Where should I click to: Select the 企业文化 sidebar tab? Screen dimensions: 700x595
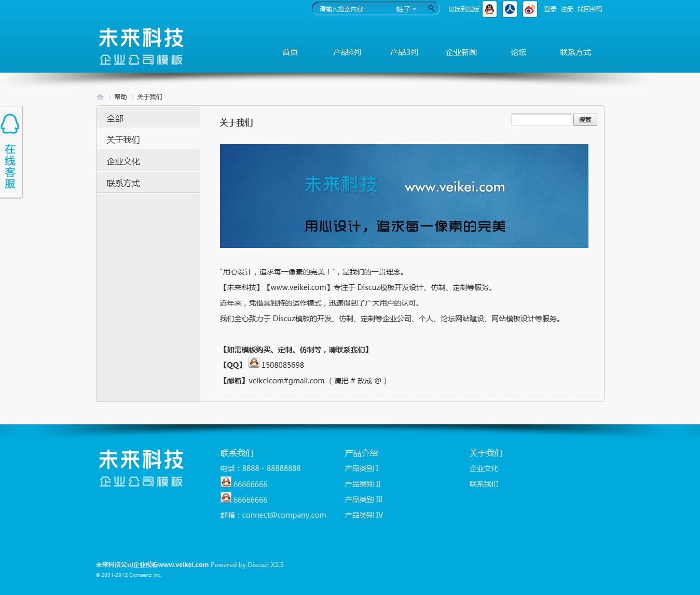pyautogui.click(x=122, y=161)
